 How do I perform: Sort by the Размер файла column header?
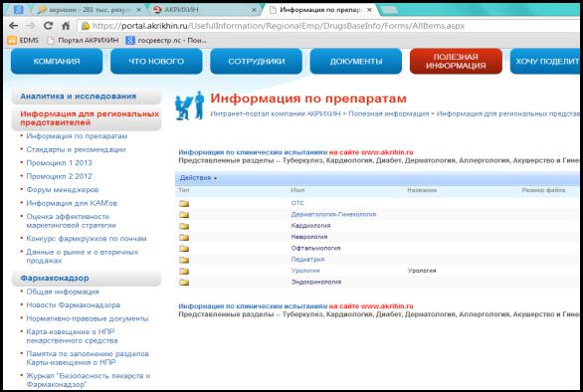pos(543,190)
